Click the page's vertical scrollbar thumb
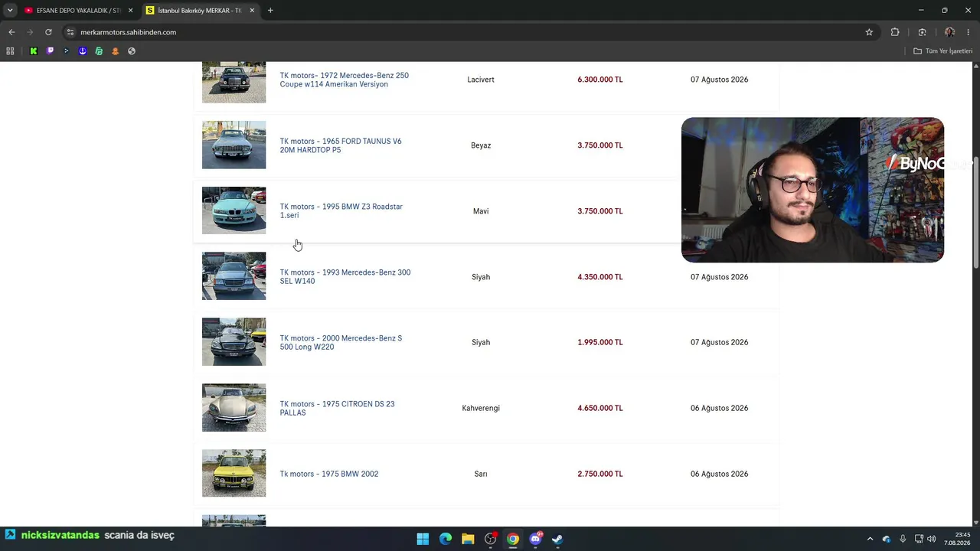This screenshot has width=980, height=551. (x=976, y=214)
